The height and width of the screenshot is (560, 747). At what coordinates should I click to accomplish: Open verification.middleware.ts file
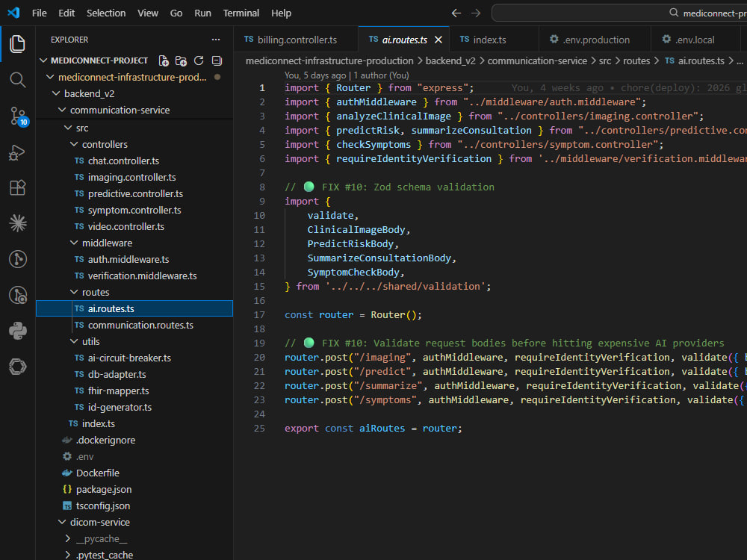(x=142, y=276)
